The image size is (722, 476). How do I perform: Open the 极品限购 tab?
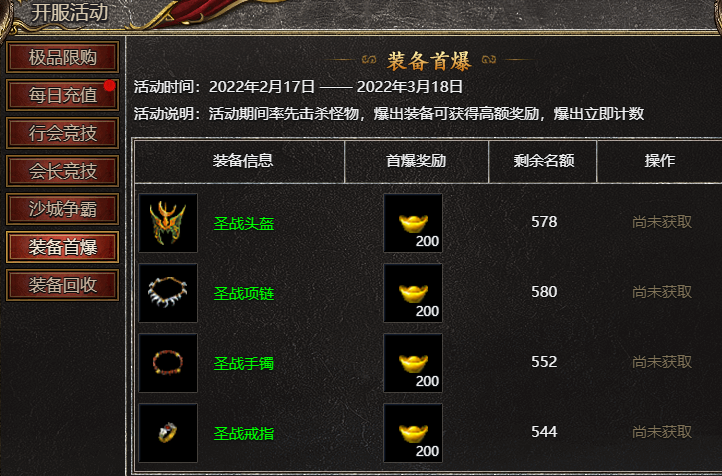click(x=63, y=57)
